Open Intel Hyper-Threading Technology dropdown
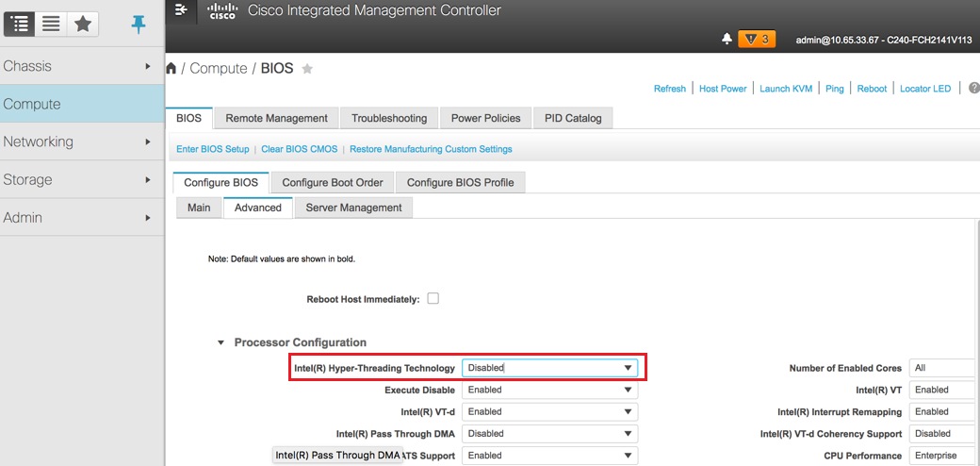 [x=550, y=369]
